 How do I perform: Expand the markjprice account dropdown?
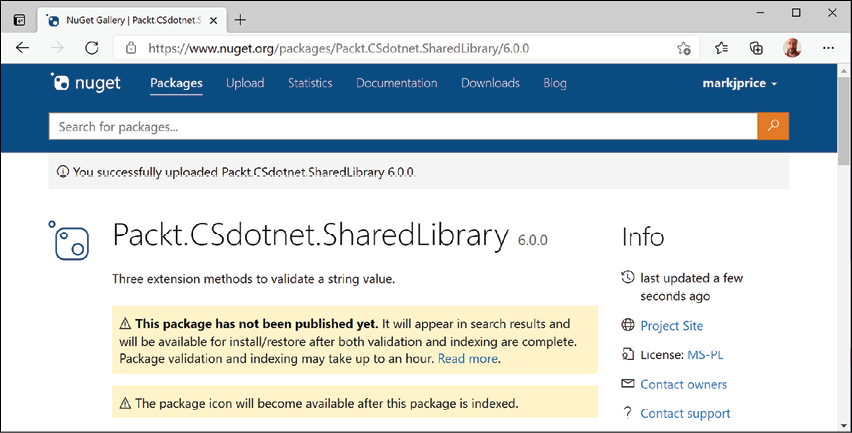click(x=740, y=83)
